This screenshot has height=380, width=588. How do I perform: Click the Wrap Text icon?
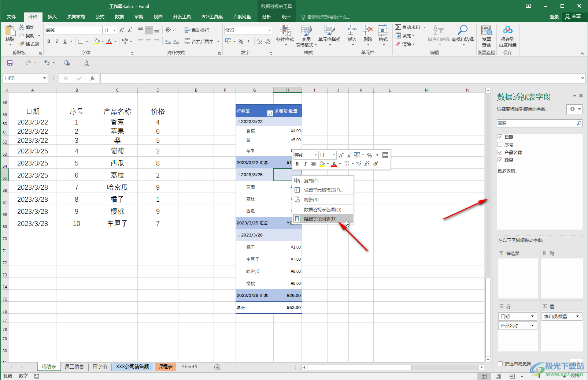coord(187,30)
